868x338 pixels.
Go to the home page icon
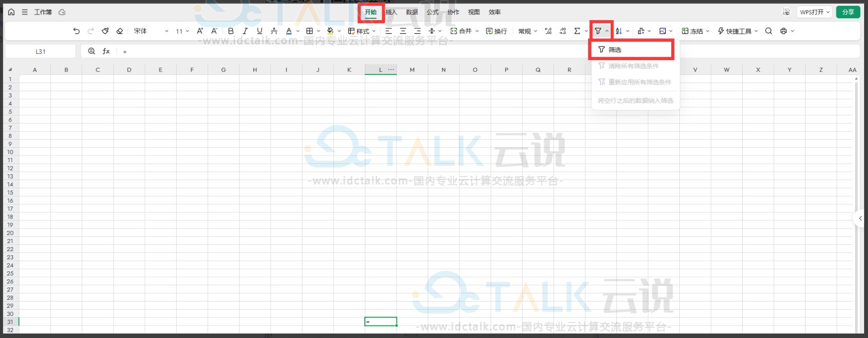(12, 12)
